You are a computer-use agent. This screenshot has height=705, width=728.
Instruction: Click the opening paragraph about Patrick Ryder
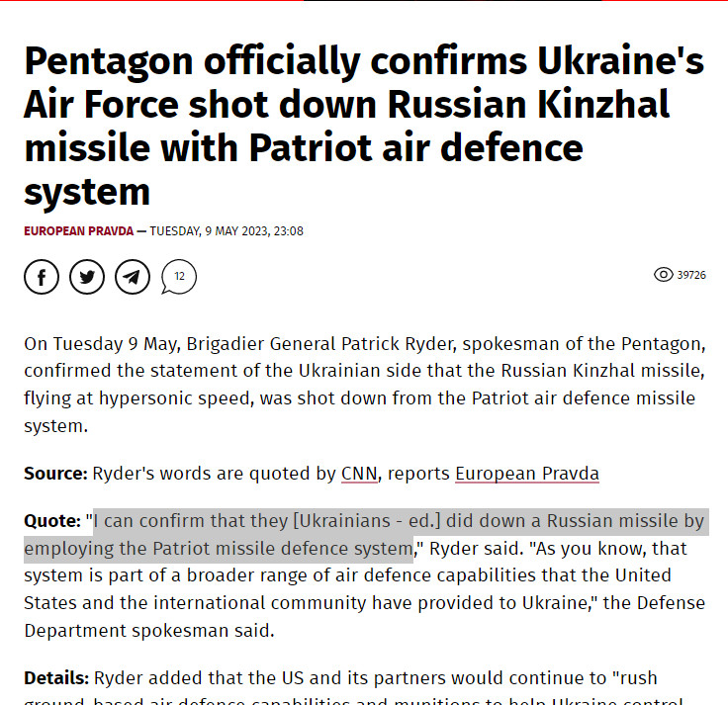click(364, 385)
